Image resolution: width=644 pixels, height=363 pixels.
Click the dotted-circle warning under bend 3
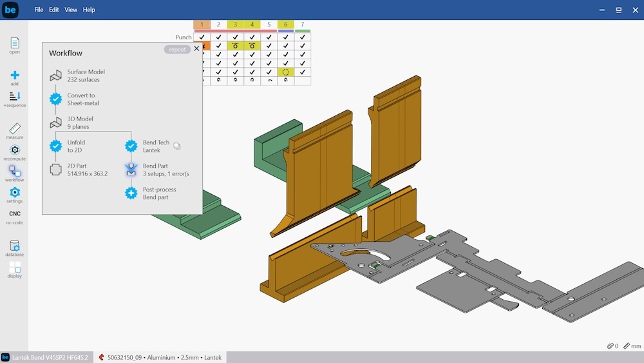[x=235, y=46]
